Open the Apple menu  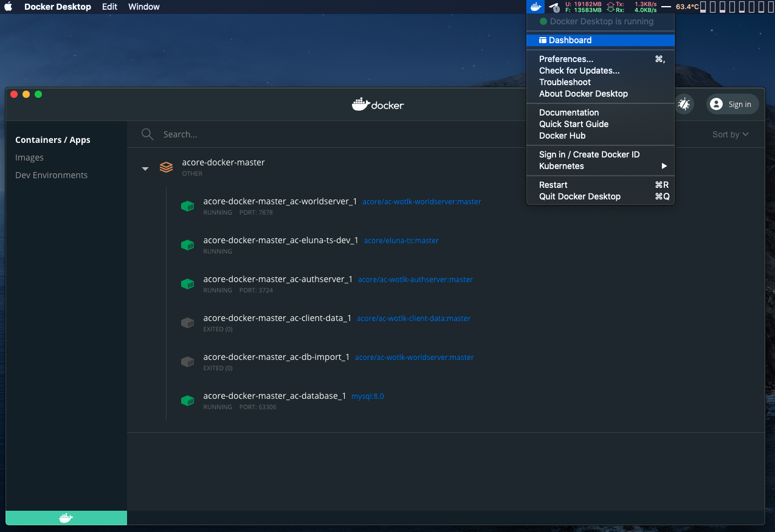(x=9, y=7)
